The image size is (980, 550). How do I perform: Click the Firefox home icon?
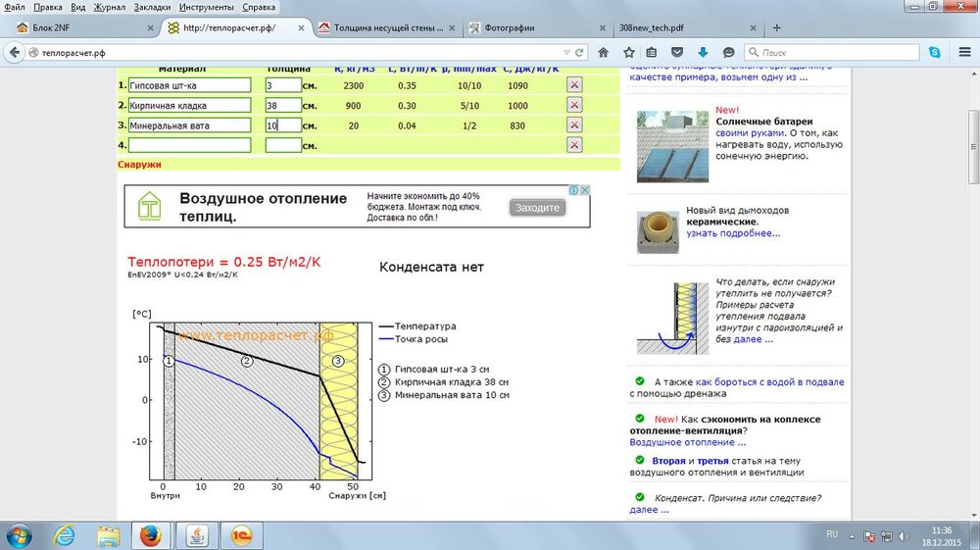click(x=603, y=52)
